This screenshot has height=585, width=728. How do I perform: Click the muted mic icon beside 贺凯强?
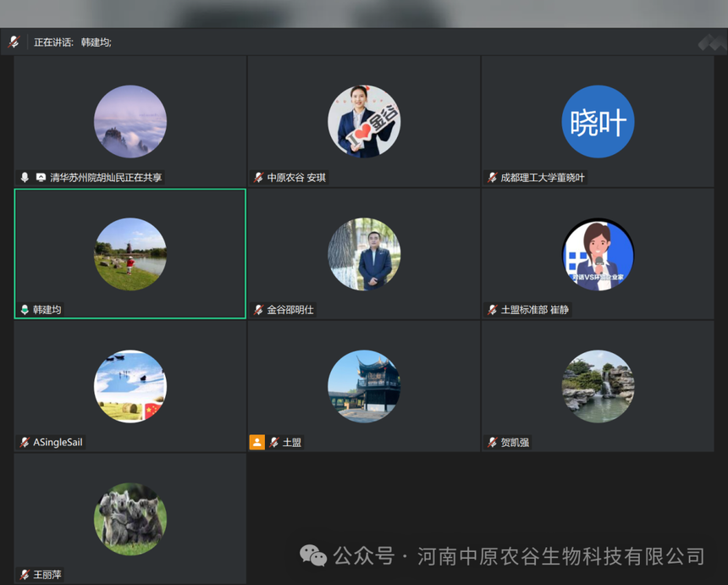pyautogui.click(x=493, y=443)
